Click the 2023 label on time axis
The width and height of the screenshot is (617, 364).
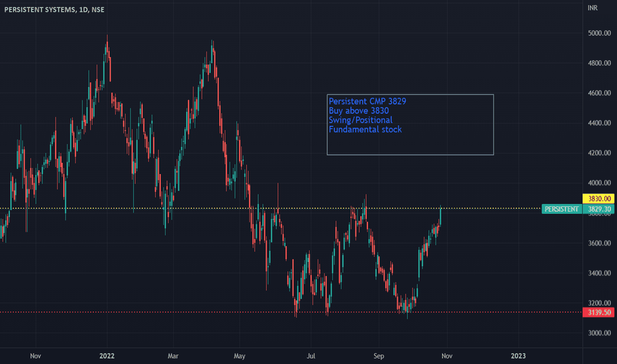coord(518,356)
